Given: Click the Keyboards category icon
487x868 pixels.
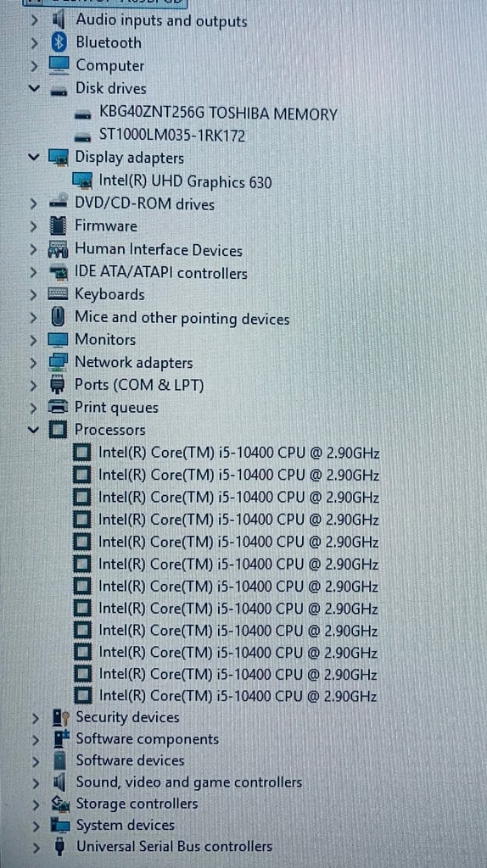Looking at the screenshot, I should [58, 294].
